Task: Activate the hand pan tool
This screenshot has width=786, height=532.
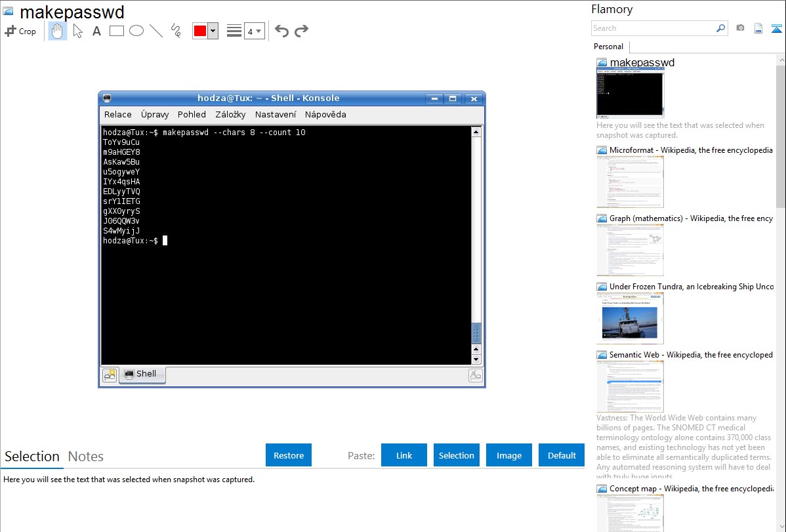Action: tap(58, 31)
